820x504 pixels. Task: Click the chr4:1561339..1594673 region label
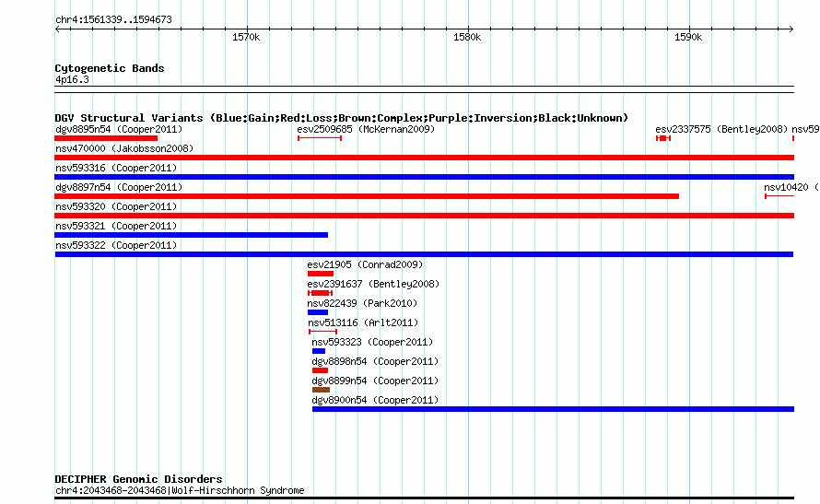[x=113, y=20]
